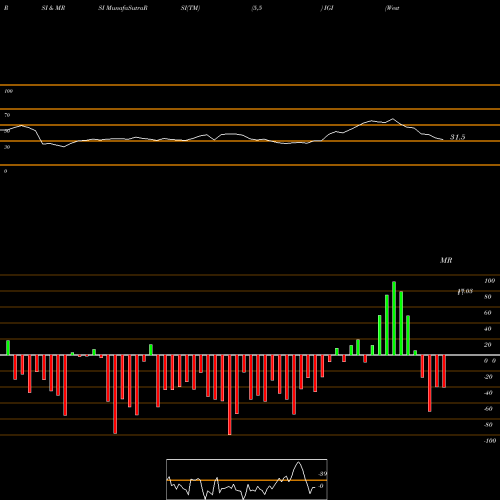
Task: Click the last red MR bar on the right
Action: click(444, 371)
